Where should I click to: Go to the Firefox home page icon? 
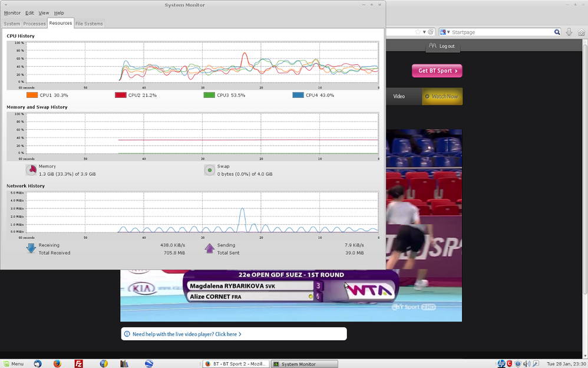pyautogui.click(x=582, y=32)
